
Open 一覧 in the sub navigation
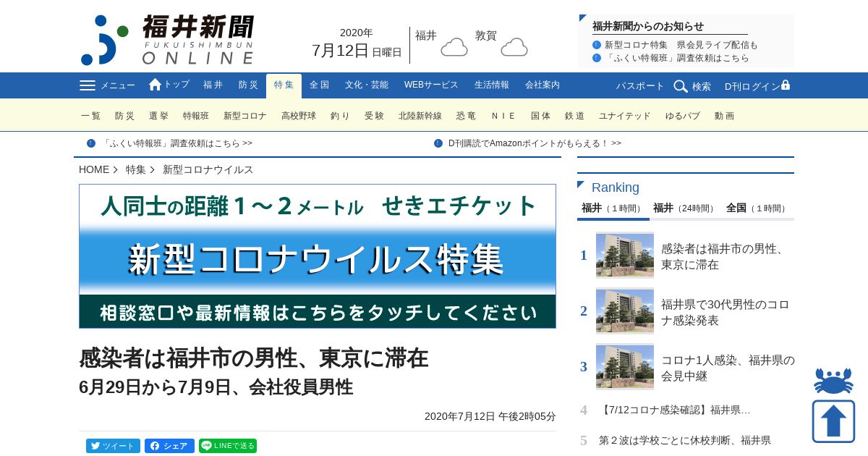pos(91,116)
